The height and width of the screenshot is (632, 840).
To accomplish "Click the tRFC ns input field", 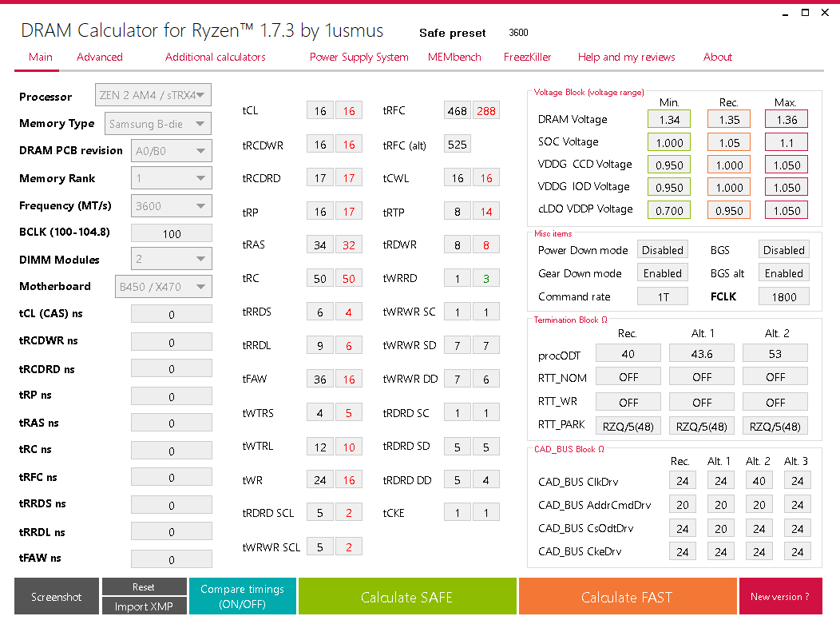I will 172,477.
